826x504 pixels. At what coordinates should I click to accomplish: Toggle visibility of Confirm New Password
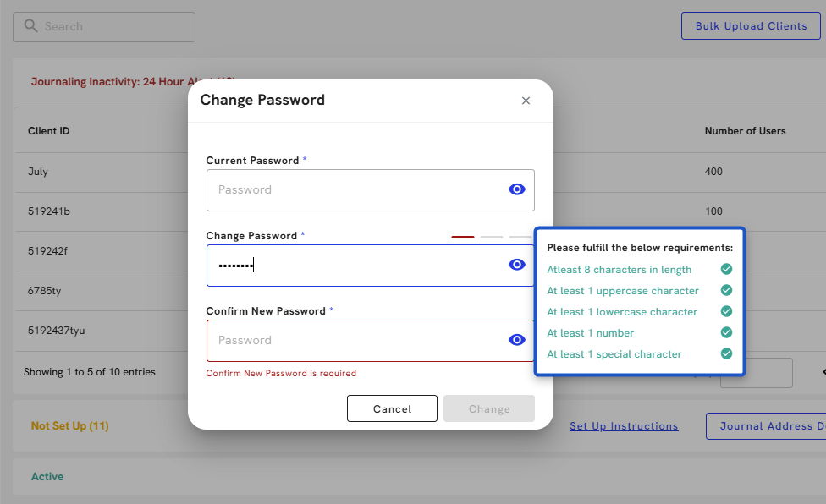516,340
